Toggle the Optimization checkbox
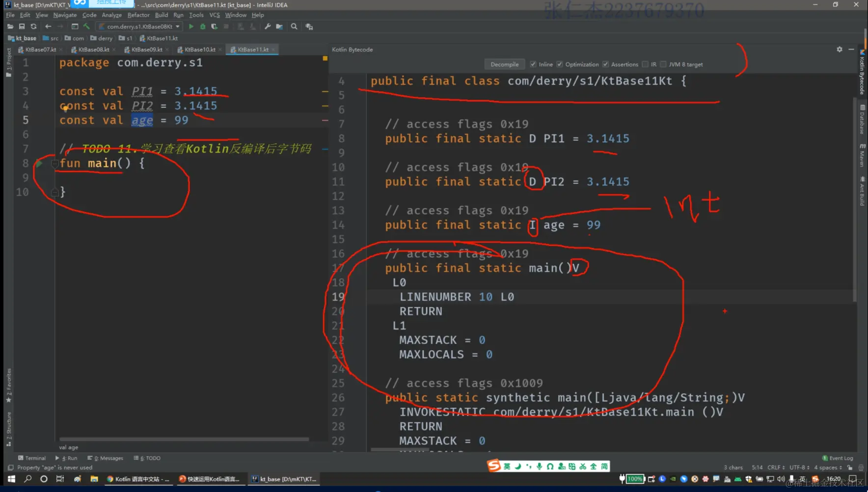This screenshot has height=492, width=868. coord(560,64)
